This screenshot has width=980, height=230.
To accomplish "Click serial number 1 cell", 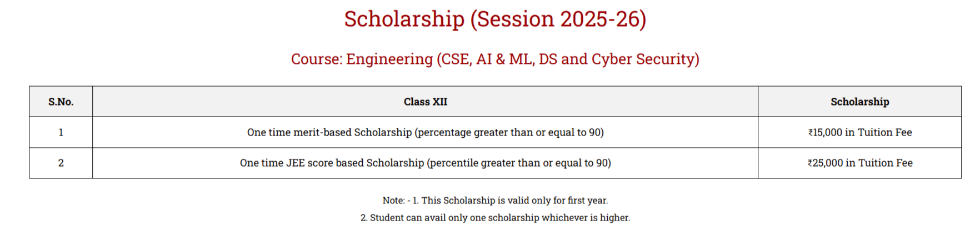I will (61, 132).
